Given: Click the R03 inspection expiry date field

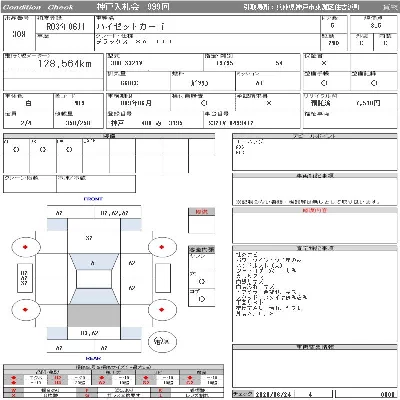Looking at the screenshot, I should click(x=66, y=27).
